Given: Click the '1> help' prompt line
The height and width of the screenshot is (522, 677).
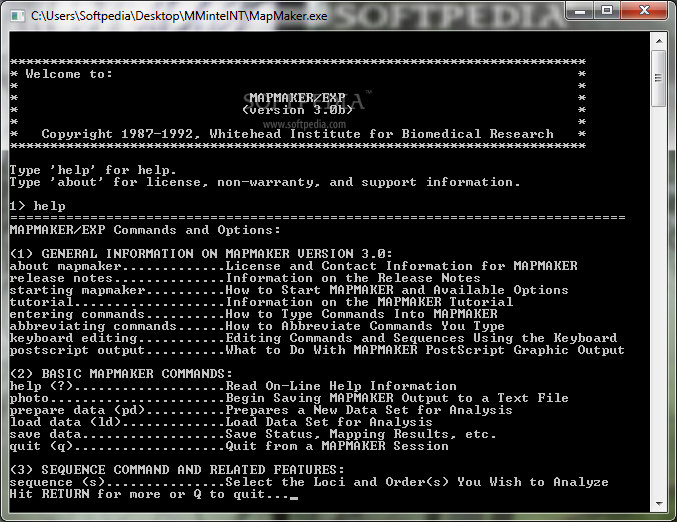Looking at the screenshot, I should tap(38, 206).
